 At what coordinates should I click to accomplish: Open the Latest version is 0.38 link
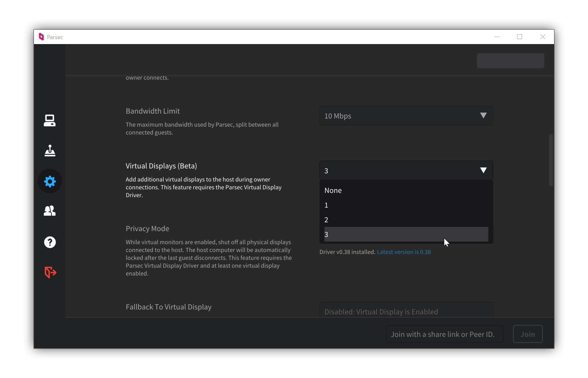404,252
